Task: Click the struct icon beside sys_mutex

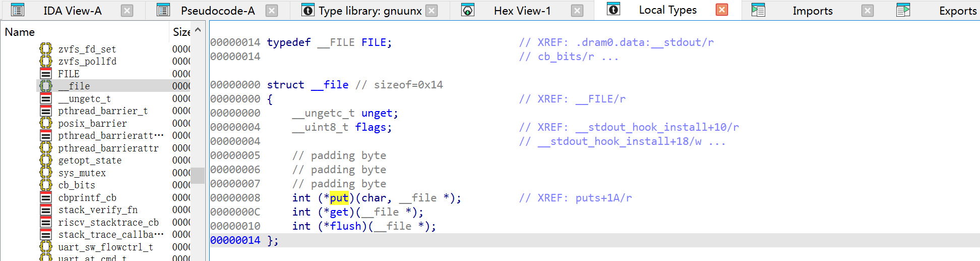Action: click(46, 173)
